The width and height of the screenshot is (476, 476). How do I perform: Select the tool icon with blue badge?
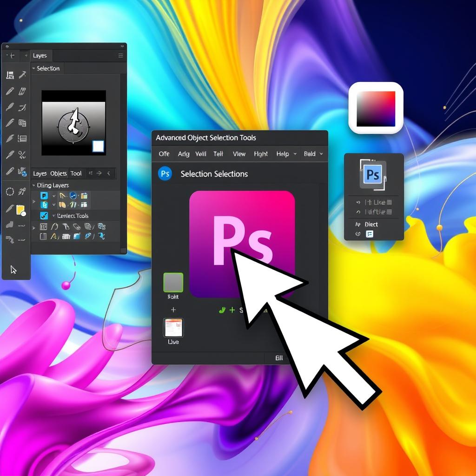pyautogui.click(x=22, y=172)
